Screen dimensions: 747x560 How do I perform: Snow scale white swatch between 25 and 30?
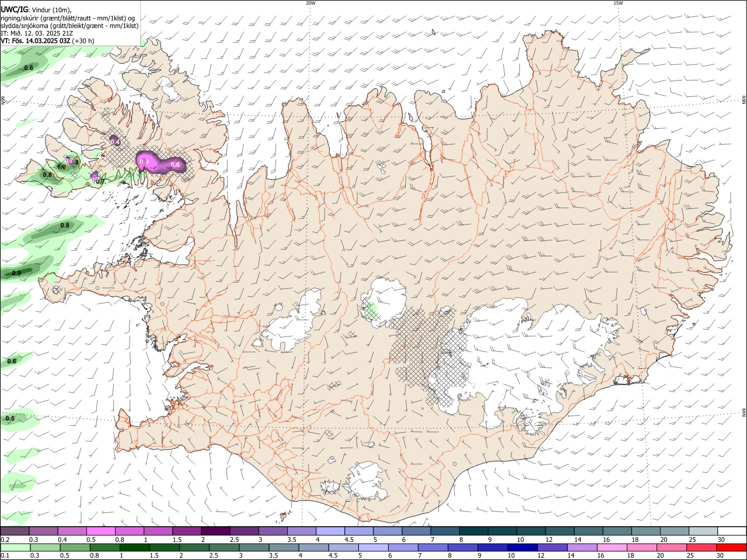tap(703, 531)
